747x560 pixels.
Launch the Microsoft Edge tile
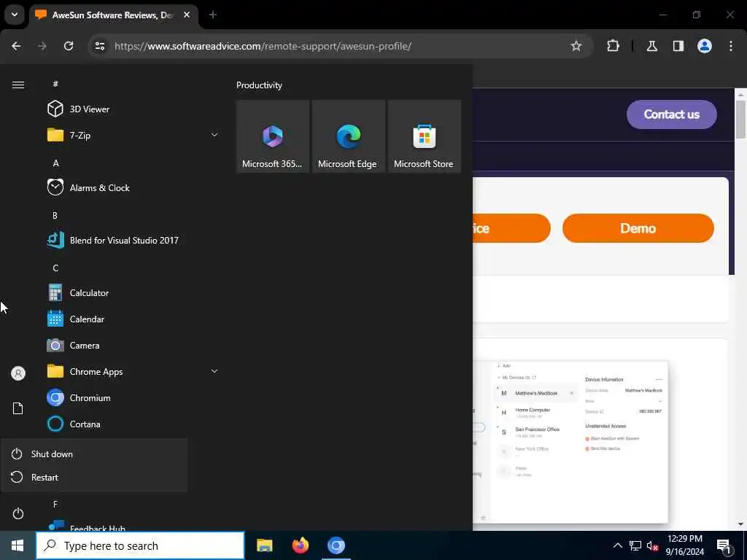348,136
